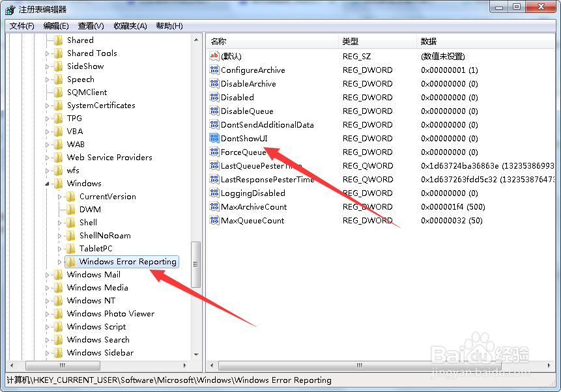Image resolution: width=561 pixels, height=392 pixels.
Task: Click tree pane scroll up arrow
Action: tap(196, 40)
